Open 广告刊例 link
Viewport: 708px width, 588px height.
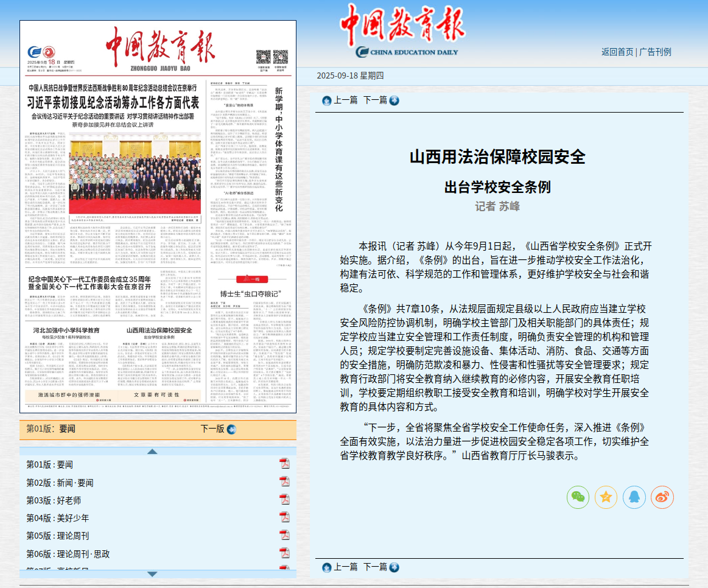(655, 52)
